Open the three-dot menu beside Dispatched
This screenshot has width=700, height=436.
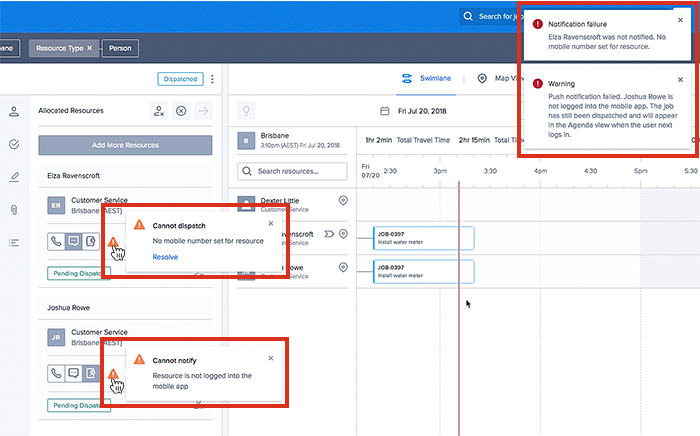tap(212, 79)
